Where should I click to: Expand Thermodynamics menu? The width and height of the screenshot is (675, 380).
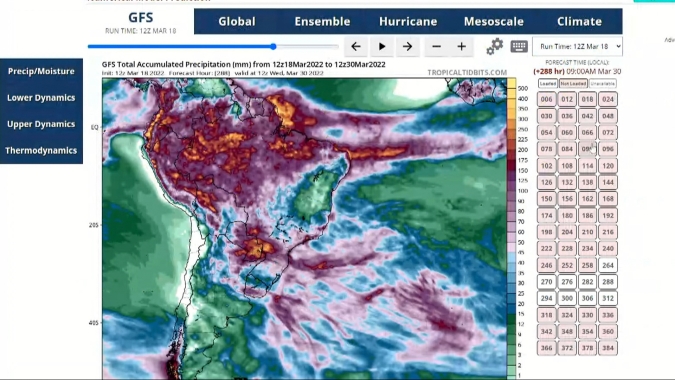(41, 151)
